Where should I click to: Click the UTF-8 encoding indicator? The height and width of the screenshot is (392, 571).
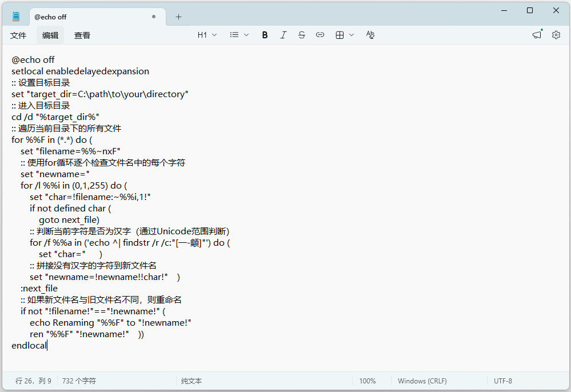[503, 381]
